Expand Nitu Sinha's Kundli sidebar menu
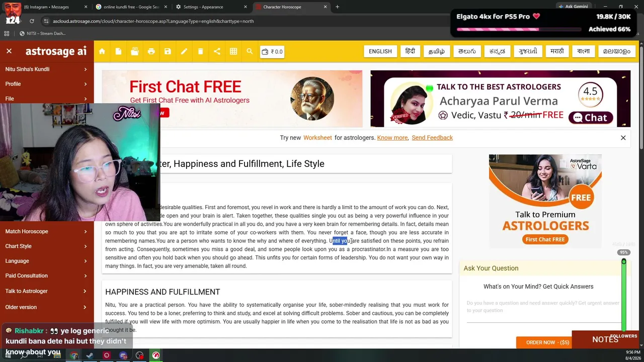This screenshot has height=362, width=644. coord(47,69)
